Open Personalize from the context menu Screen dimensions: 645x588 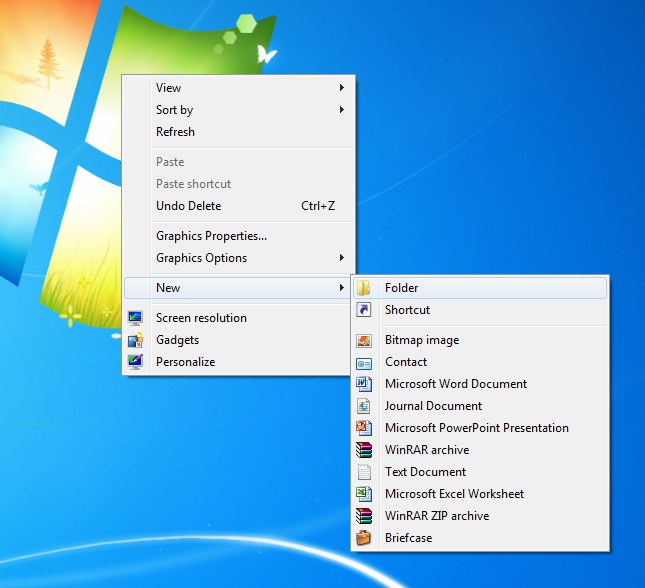tap(185, 362)
